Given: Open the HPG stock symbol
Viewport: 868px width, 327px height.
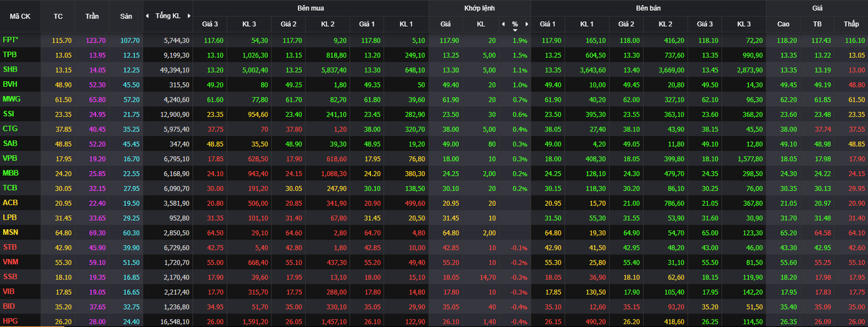Looking at the screenshot, I should [x=10, y=321].
